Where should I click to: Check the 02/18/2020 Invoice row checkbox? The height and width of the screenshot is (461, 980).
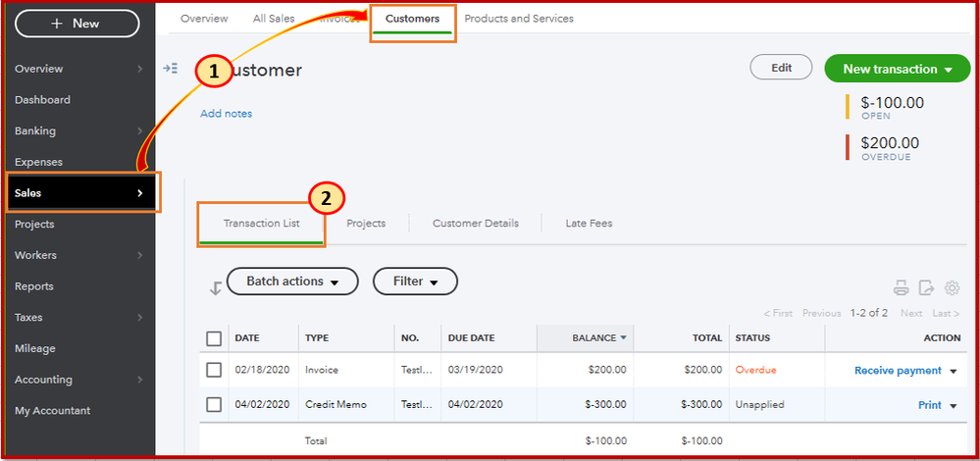tap(214, 370)
